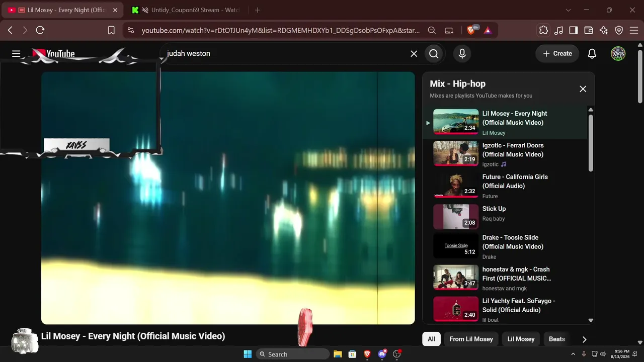Screen dimensions: 644x362
Task: Click the Windows taskbar Search box
Action: pos(293,354)
